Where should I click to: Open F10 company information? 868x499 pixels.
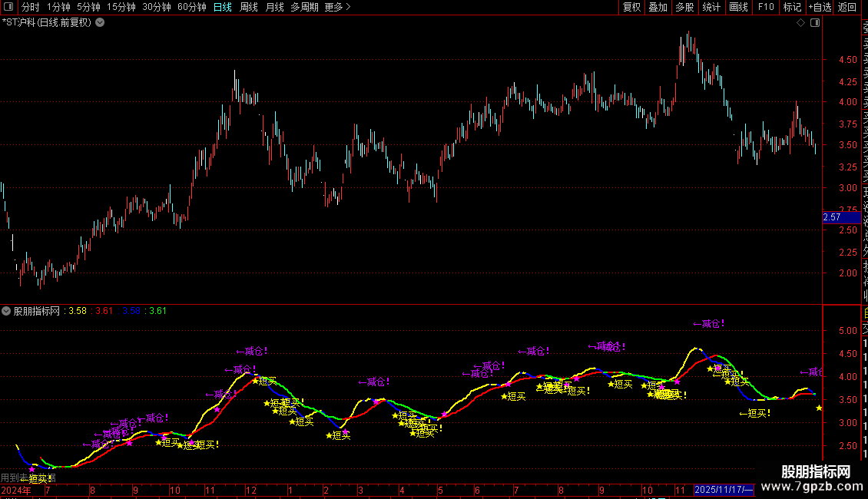(x=766, y=7)
